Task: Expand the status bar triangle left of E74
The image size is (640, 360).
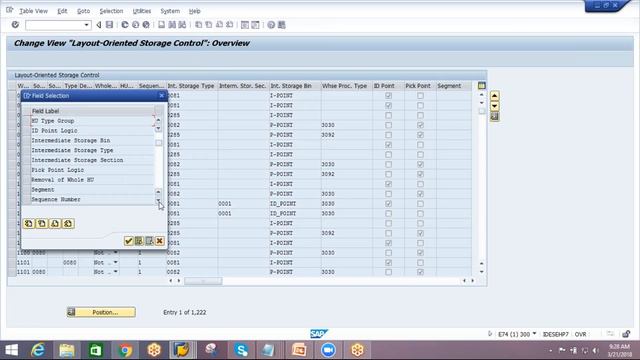Action: (x=490, y=334)
